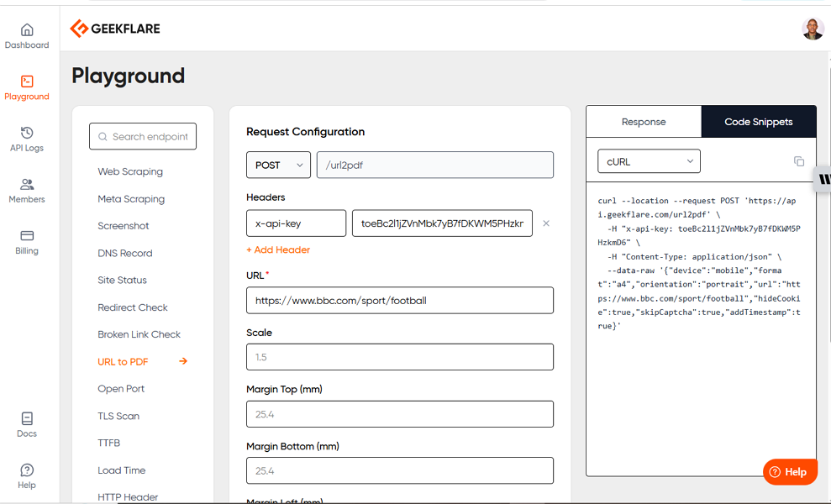Copy the cURL code snippet
831x504 pixels.
(798, 161)
